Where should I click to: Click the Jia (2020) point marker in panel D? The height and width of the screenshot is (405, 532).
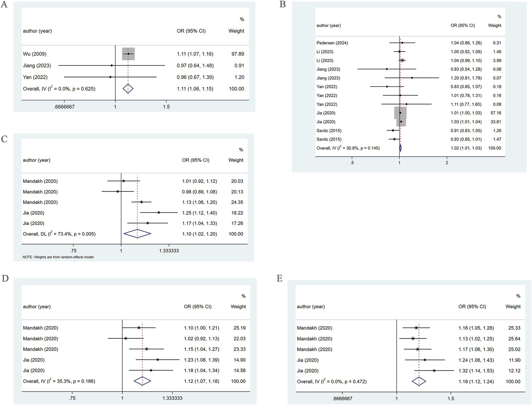[x=158, y=360]
